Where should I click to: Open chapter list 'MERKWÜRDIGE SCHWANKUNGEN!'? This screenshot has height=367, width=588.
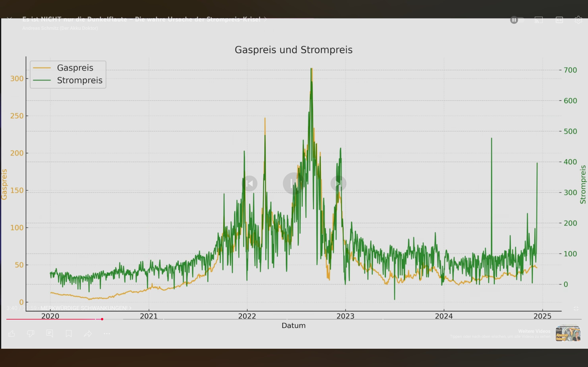click(x=85, y=308)
